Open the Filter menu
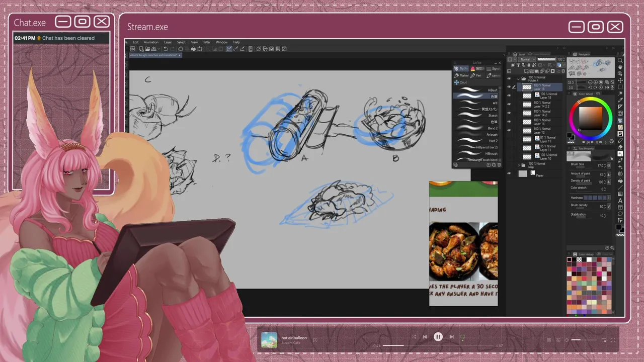This screenshot has width=644, height=362. click(x=207, y=42)
